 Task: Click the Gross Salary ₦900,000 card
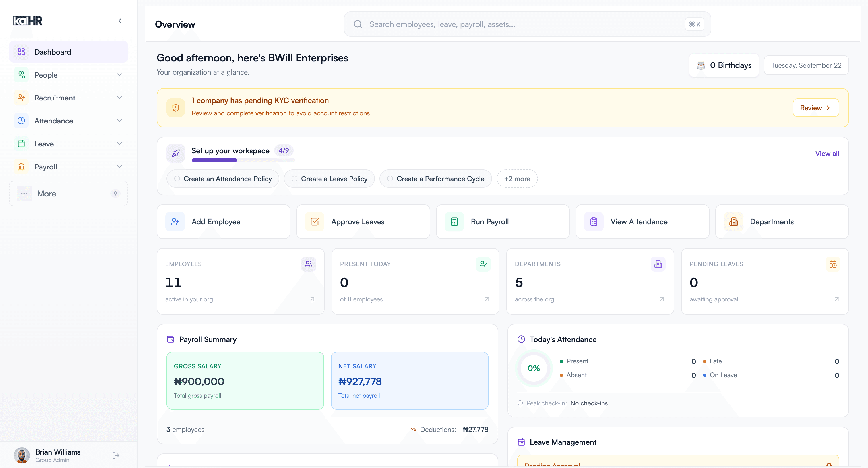(245, 380)
